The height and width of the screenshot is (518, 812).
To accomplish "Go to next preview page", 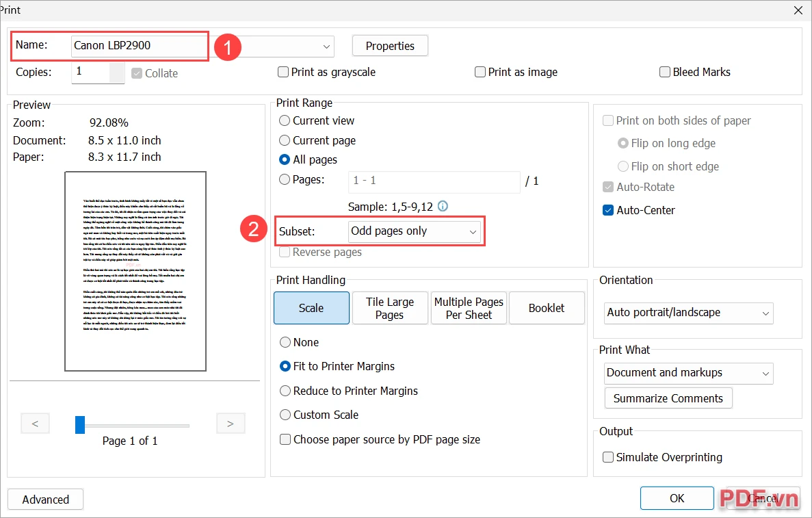I will point(231,423).
